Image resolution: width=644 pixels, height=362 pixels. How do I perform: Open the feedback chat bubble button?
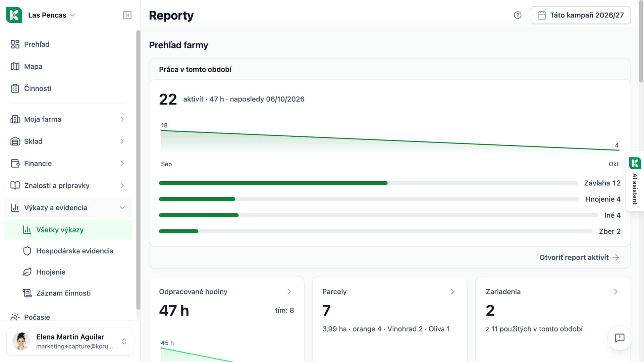click(x=620, y=338)
